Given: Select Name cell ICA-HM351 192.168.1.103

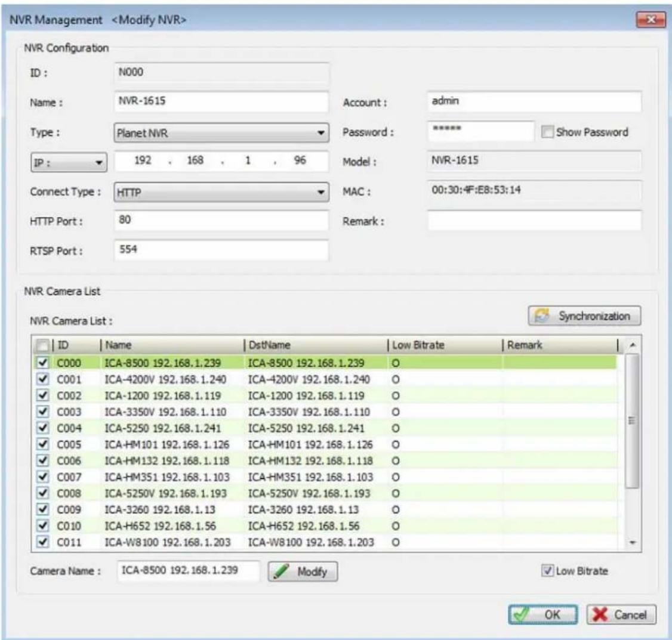Looking at the screenshot, I should [x=167, y=477].
